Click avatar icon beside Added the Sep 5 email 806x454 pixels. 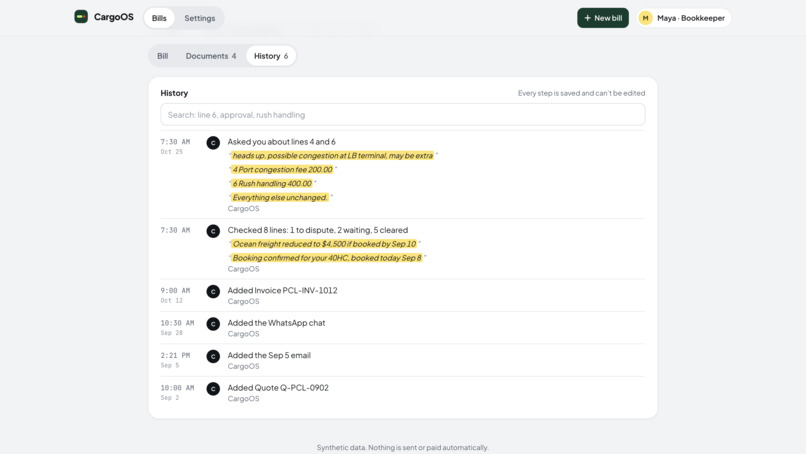(x=213, y=356)
